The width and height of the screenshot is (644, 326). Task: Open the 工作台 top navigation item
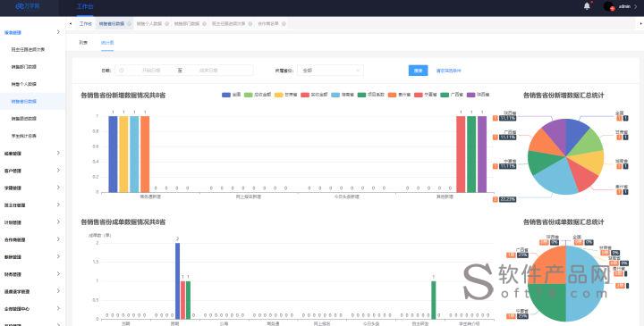point(85,6)
